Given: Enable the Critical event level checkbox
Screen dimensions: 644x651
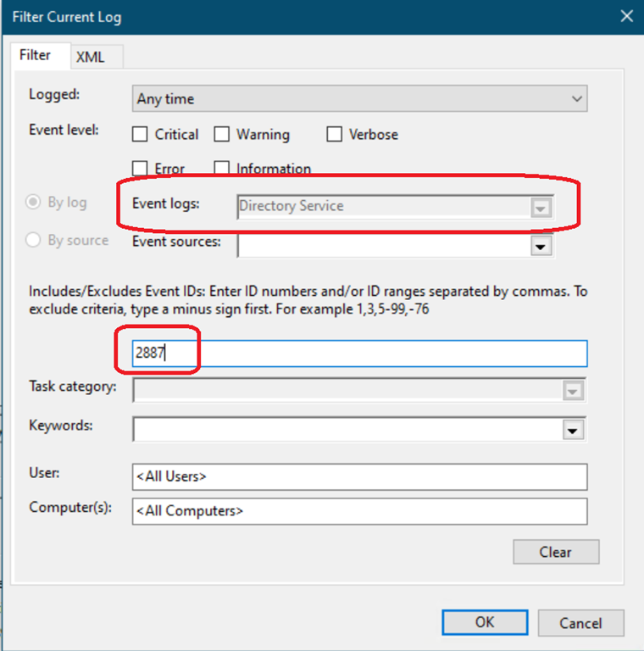Looking at the screenshot, I should coord(141,134).
